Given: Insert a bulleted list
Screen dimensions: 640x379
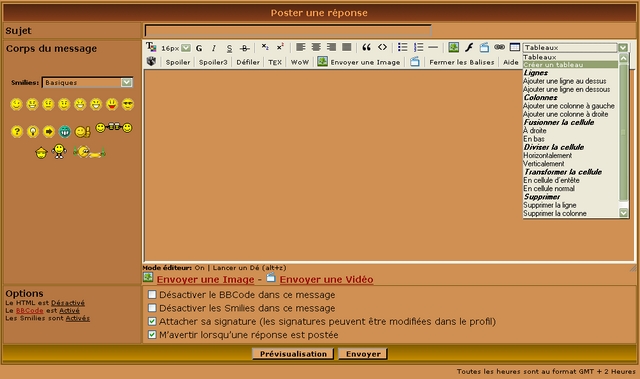Looking at the screenshot, I should (x=402, y=47).
